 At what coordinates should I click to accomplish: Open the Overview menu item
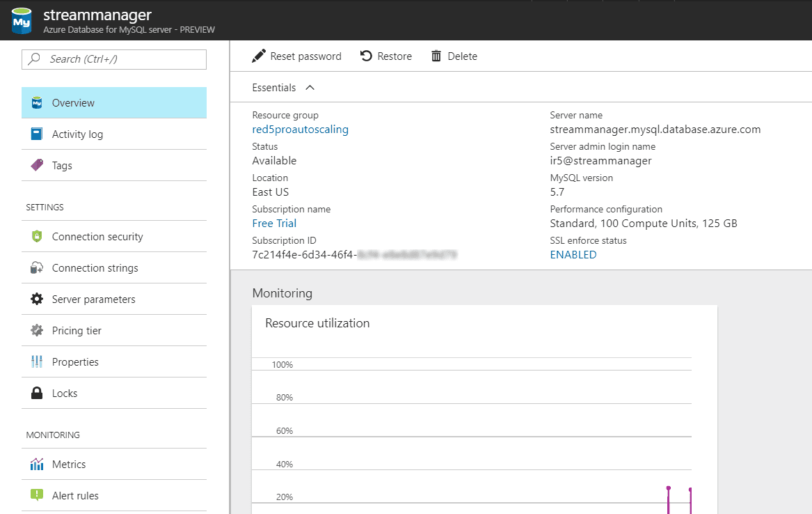click(x=73, y=103)
